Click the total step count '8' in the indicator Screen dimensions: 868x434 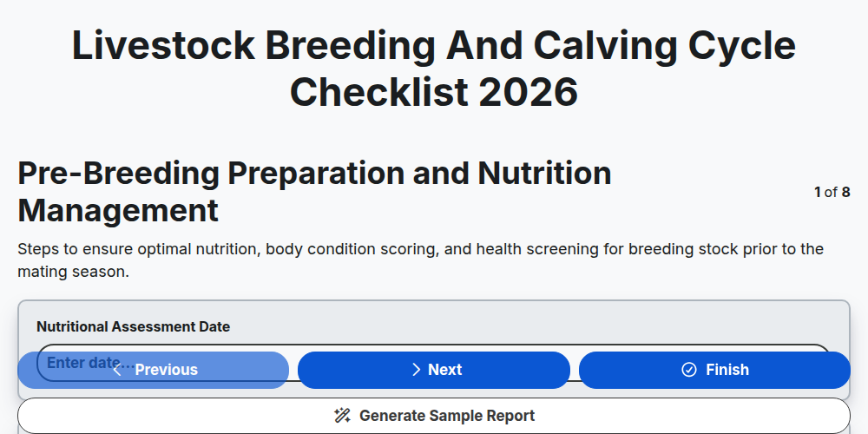tap(845, 192)
